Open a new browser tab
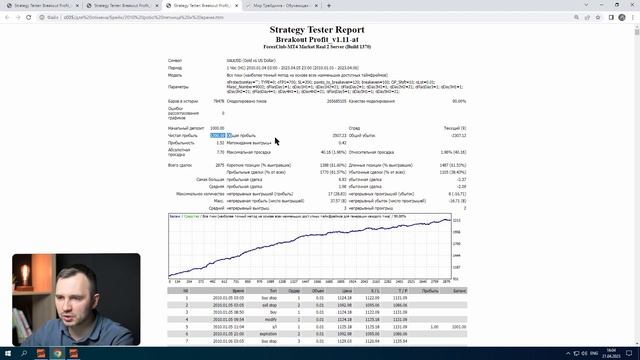This screenshot has width=640, height=360. pos(329,6)
